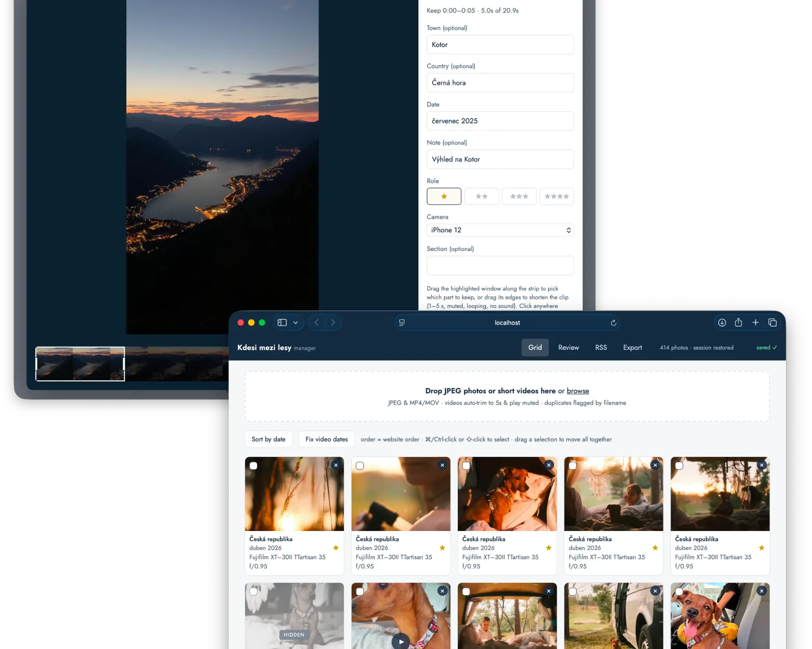Screen dimensions: 812x649
Task: Click Kdesi mezi lesy manager title
Action: tap(277, 348)
